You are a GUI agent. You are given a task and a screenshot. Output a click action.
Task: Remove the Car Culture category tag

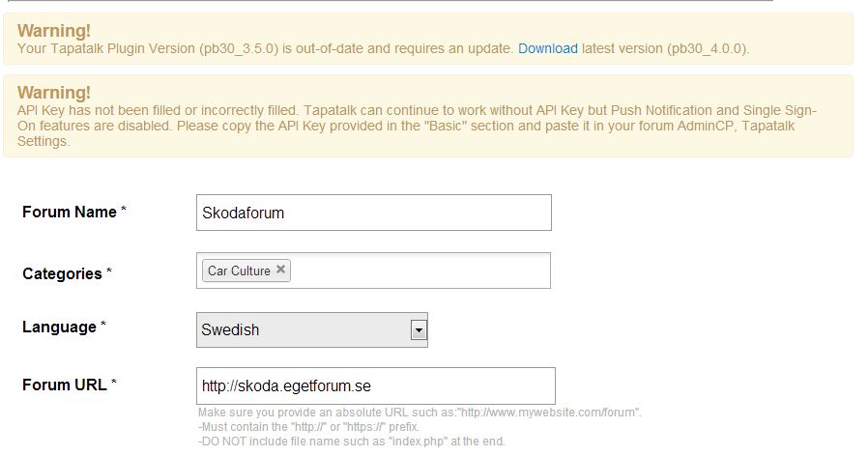pyautogui.click(x=280, y=270)
